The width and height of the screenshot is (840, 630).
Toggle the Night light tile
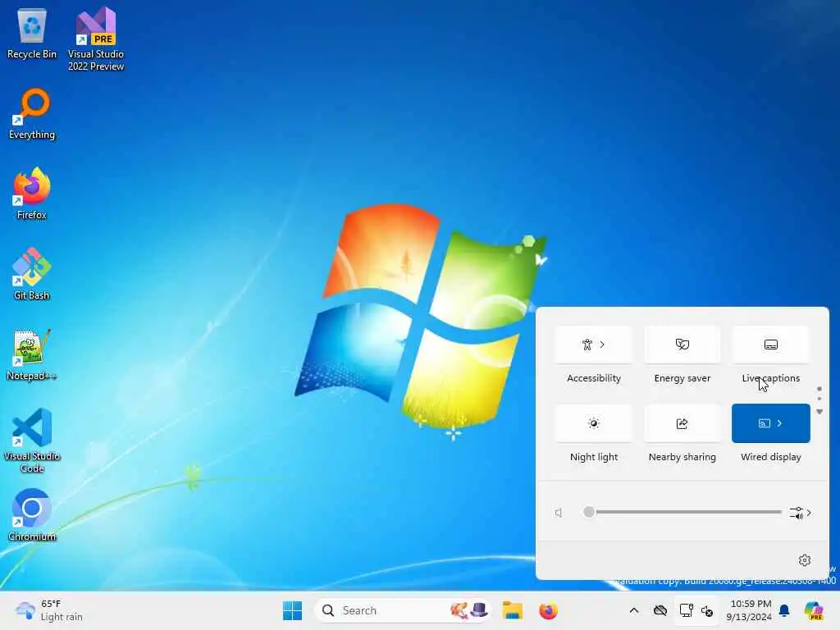click(594, 423)
